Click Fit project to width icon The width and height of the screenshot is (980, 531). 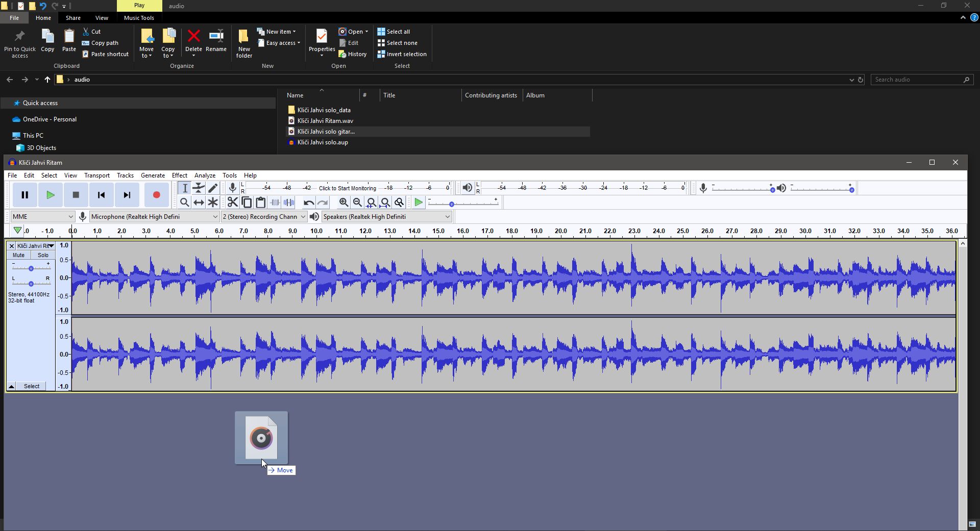(x=385, y=203)
